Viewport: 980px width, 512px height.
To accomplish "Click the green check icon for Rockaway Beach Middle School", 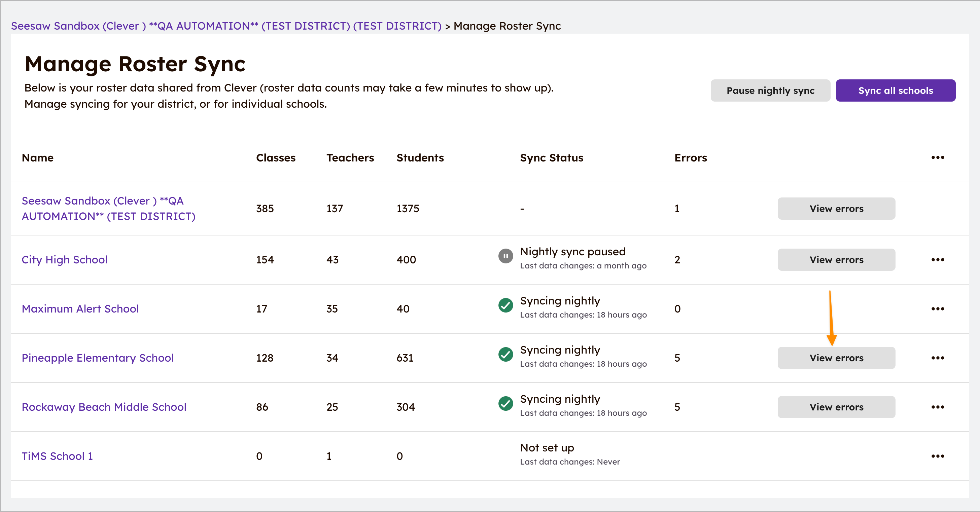I will [505, 404].
